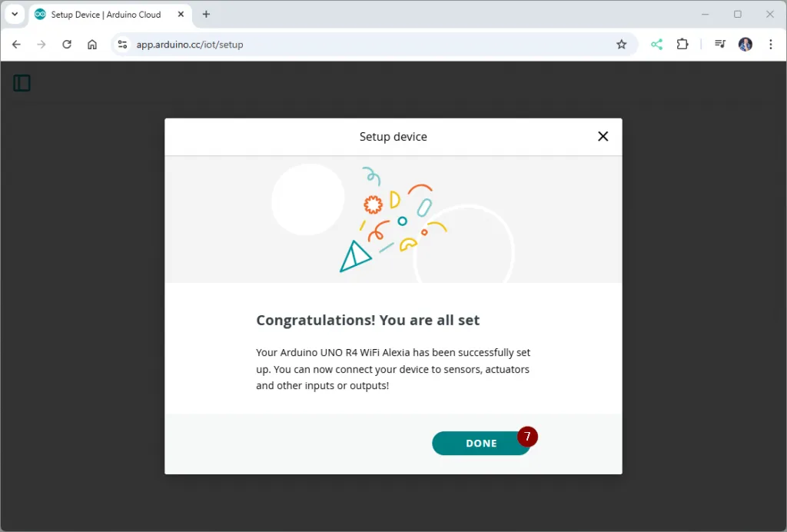The image size is (787, 532).
Task: Open the tab search dropdown chevron
Action: [x=15, y=15]
